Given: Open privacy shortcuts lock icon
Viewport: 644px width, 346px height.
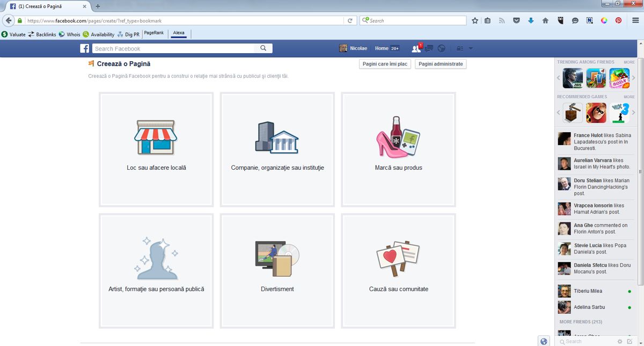Looking at the screenshot, I should (460, 48).
